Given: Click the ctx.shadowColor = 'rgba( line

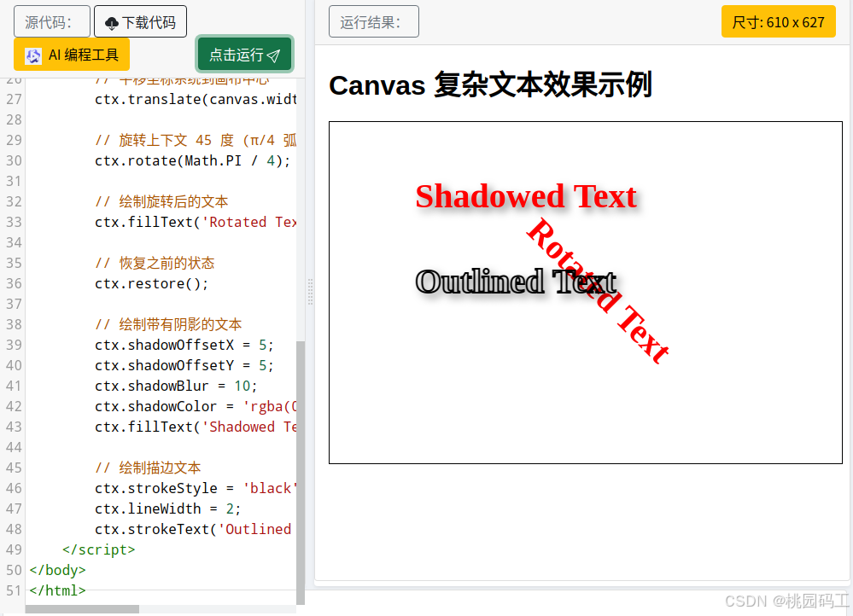Looking at the screenshot, I should tap(196, 407).
